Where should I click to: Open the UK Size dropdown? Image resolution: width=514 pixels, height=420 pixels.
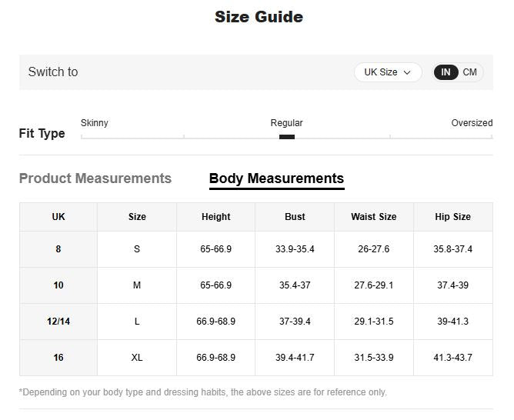pos(388,72)
